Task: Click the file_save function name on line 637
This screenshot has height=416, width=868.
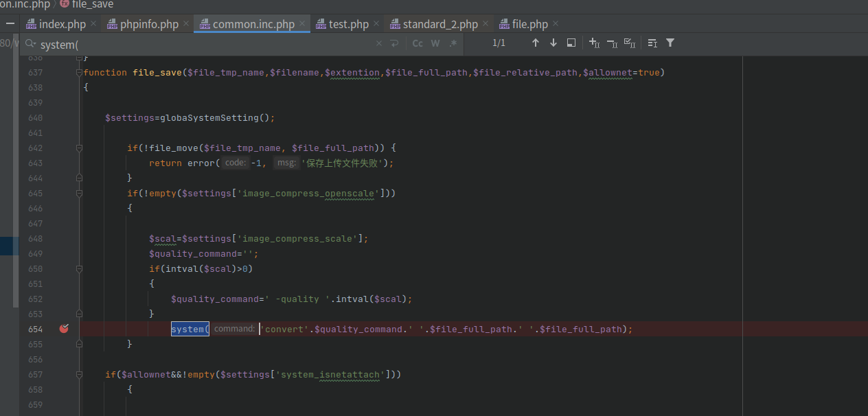Action: 157,72
